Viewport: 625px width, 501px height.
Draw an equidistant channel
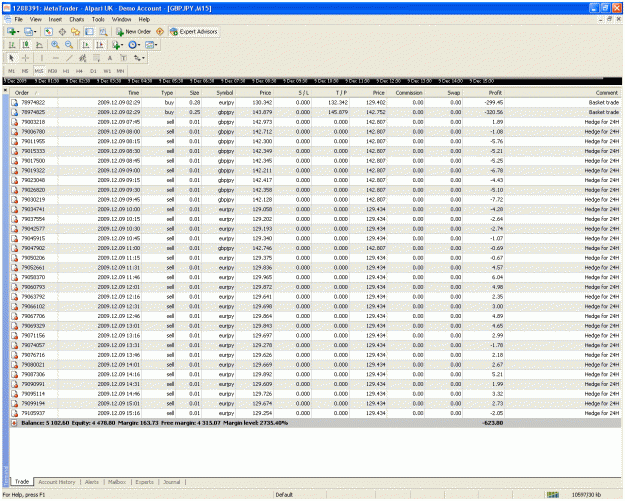(x=83, y=58)
